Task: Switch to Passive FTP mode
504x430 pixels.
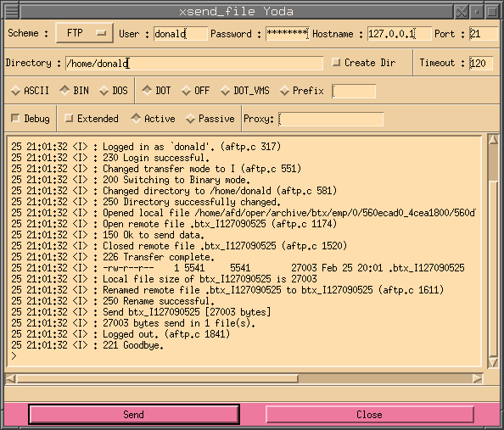Action: point(210,119)
